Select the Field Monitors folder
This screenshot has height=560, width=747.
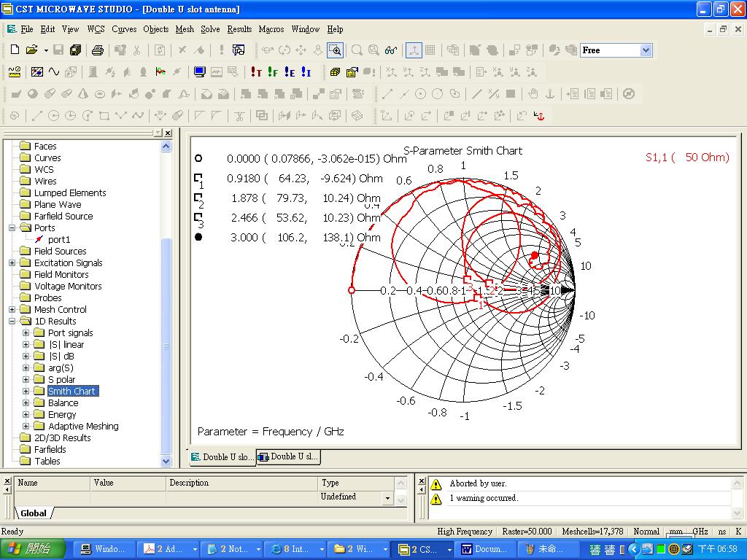[61, 274]
